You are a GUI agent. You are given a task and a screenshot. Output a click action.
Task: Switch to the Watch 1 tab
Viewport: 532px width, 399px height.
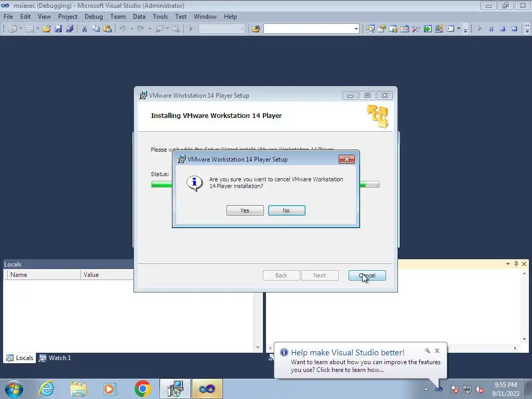[55, 357]
